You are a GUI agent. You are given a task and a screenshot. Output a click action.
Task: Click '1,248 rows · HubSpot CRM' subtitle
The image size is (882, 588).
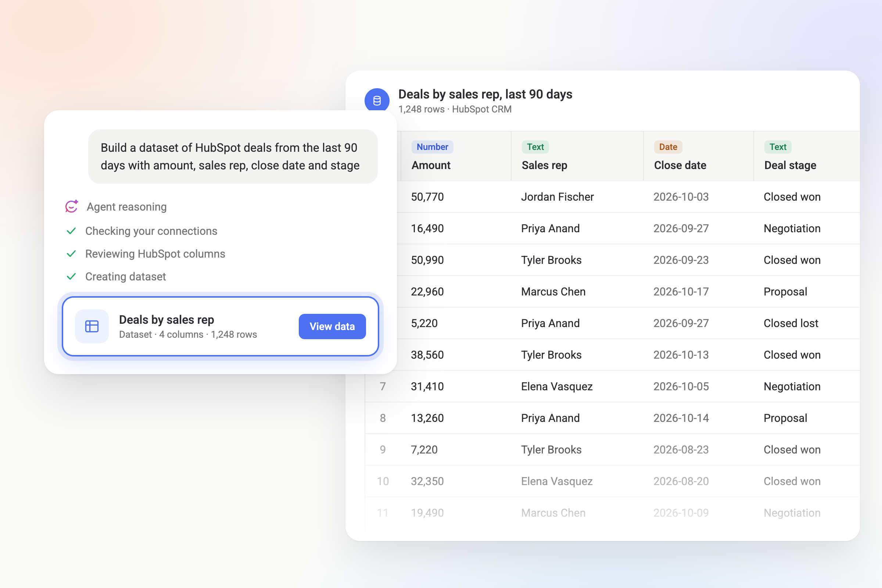[x=455, y=109]
